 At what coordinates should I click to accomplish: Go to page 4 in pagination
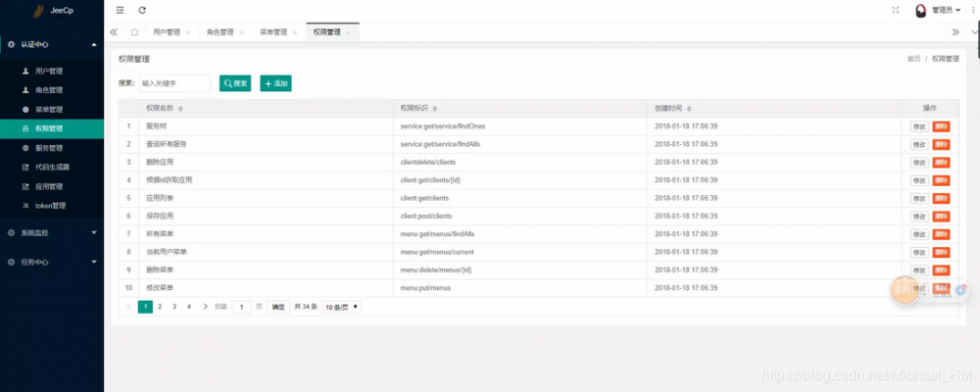[189, 307]
